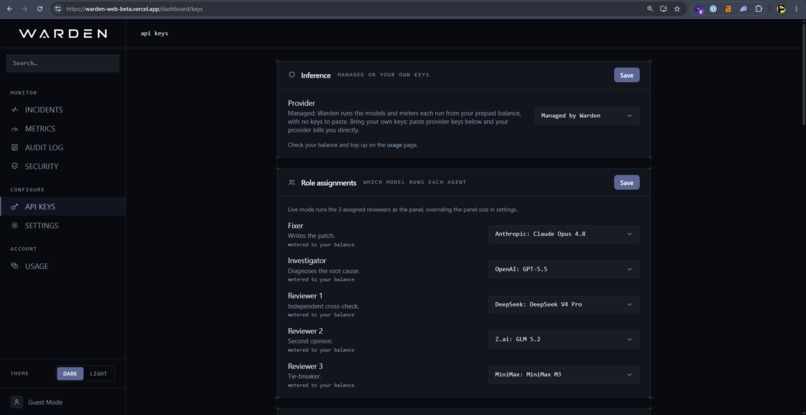Open the extensions puzzle-piece menu
This screenshot has height=415, width=806.
click(759, 9)
